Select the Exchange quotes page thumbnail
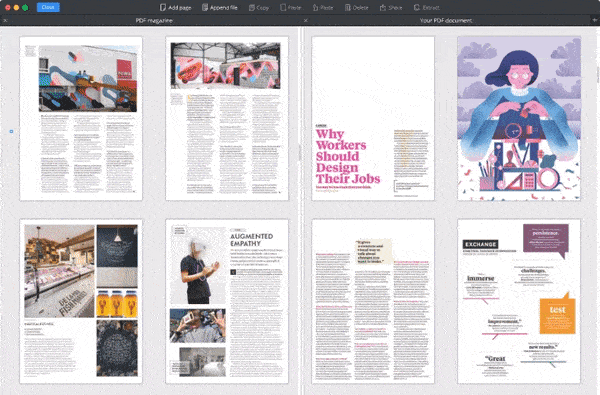600x395 pixels. click(x=519, y=301)
